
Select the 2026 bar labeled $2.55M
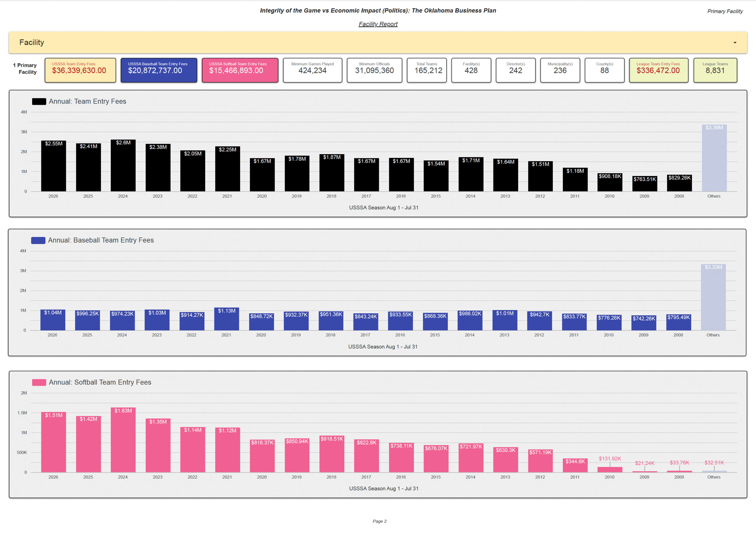[54, 166]
